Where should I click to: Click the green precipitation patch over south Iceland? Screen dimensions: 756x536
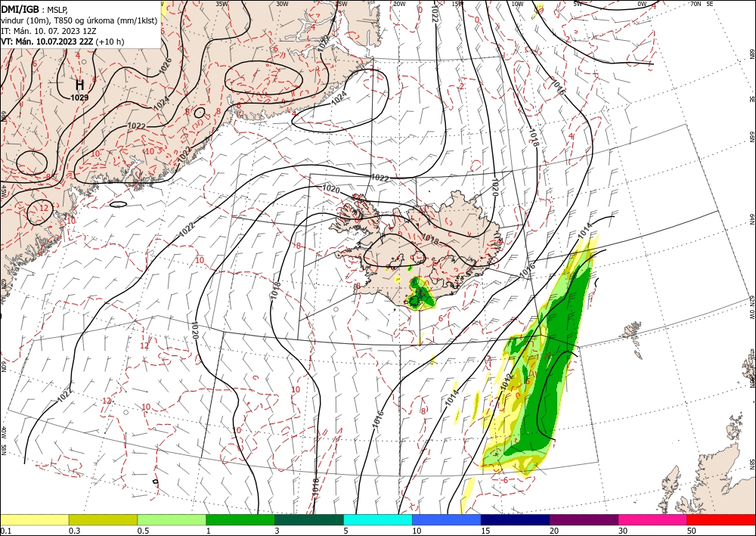pyautogui.click(x=421, y=293)
